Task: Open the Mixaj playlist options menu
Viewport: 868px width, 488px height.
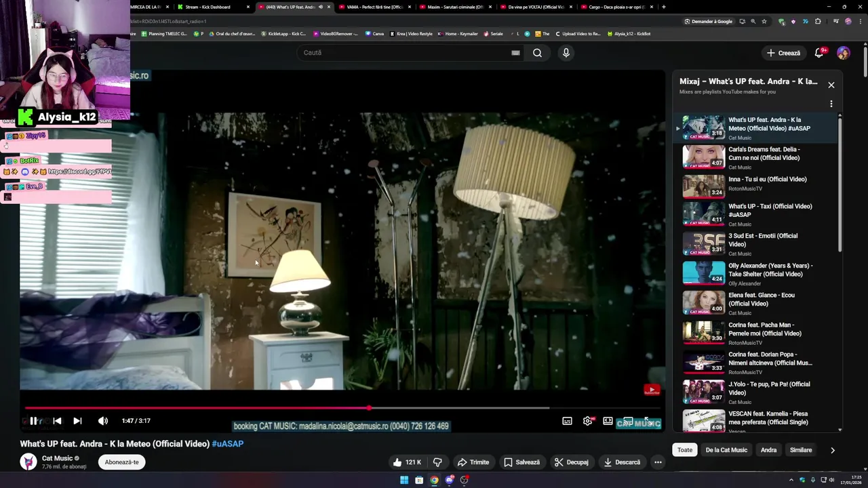Action: click(831, 104)
